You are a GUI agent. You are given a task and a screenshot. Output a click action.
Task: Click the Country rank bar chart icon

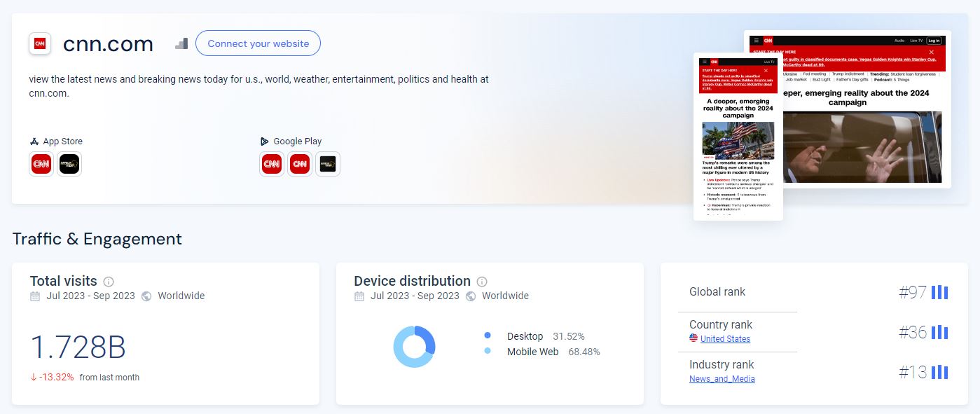[x=939, y=332]
